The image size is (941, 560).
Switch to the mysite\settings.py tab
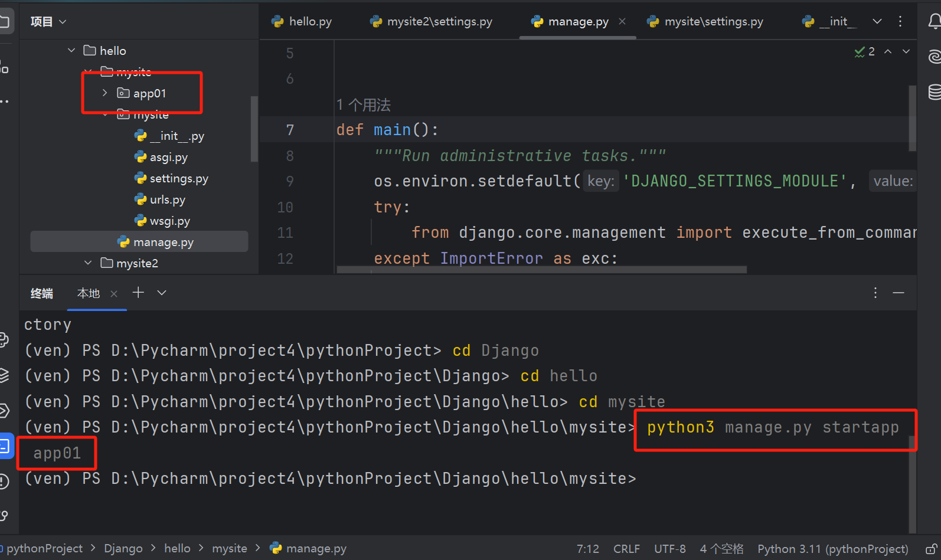coord(705,22)
